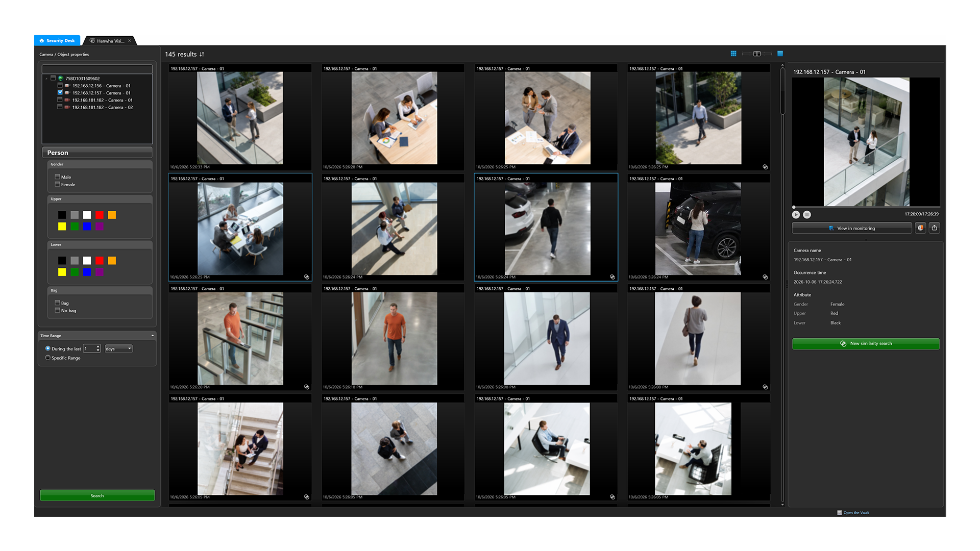The image size is (980, 551).
Task: Check camera 192.168.12.156 - Camera - 01
Action: point(60,86)
